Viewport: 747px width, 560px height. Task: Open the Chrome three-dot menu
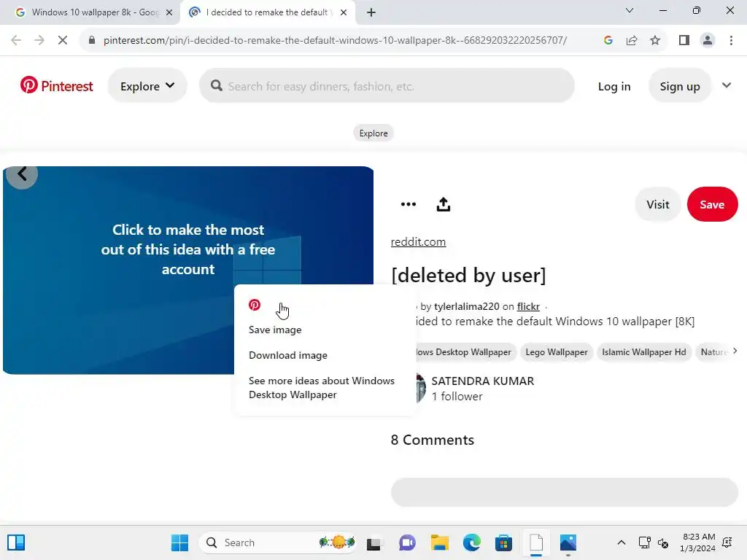click(x=731, y=41)
